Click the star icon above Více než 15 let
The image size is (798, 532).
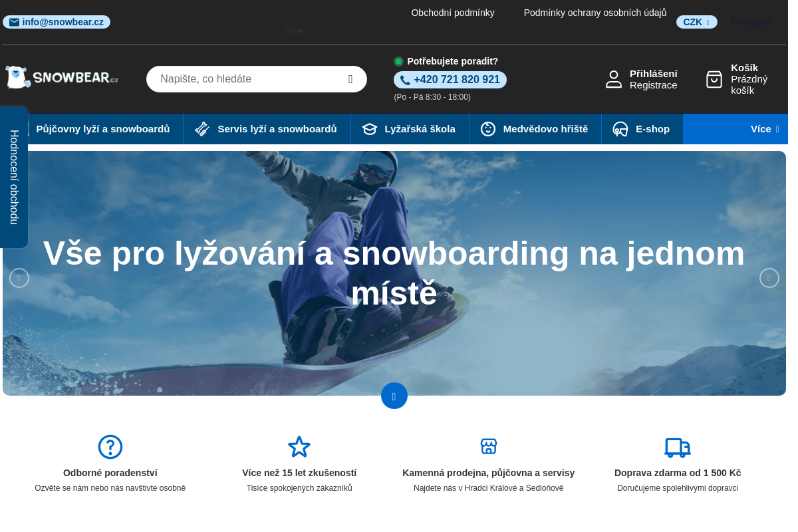coord(299,446)
